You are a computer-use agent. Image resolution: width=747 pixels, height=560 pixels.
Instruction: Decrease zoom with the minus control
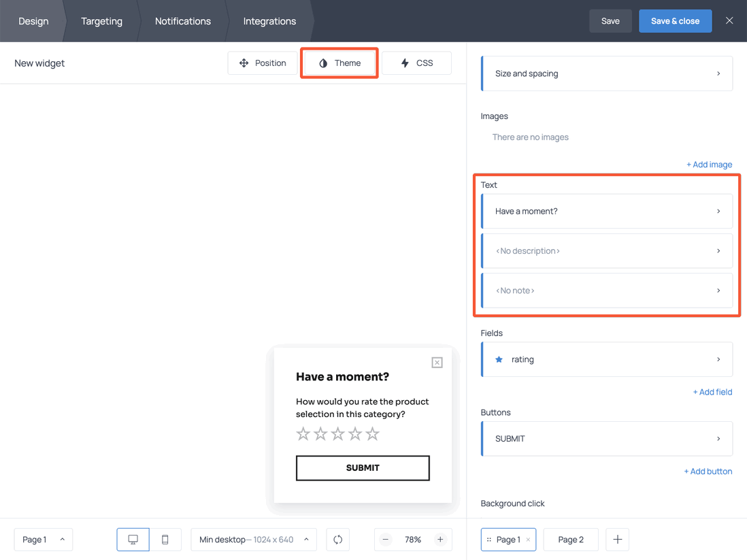point(385,539)
